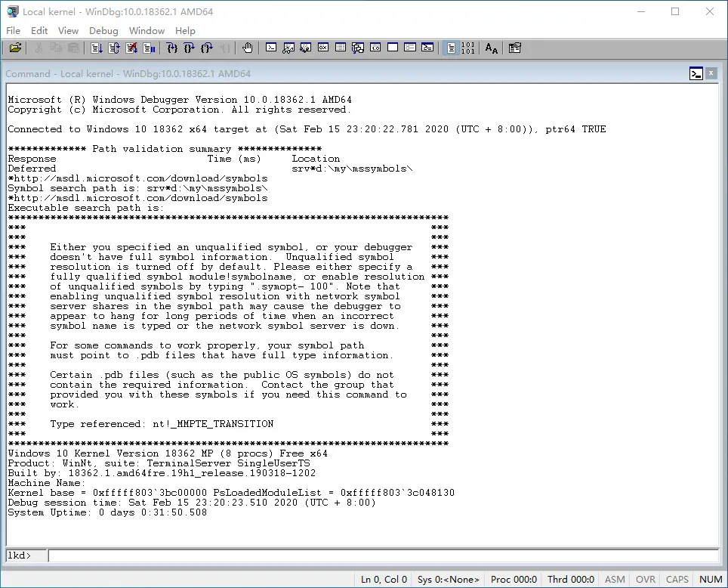The width and height of the screenshot is (728, 588).
Task: Close the WinDbg main window
Action: (709, 11)
